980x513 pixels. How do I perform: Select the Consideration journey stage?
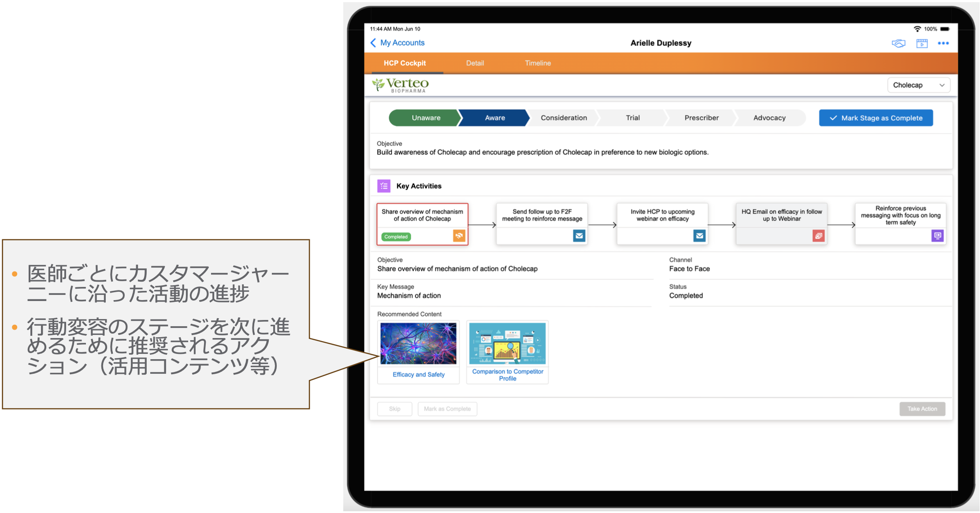(x=564, y=118)
